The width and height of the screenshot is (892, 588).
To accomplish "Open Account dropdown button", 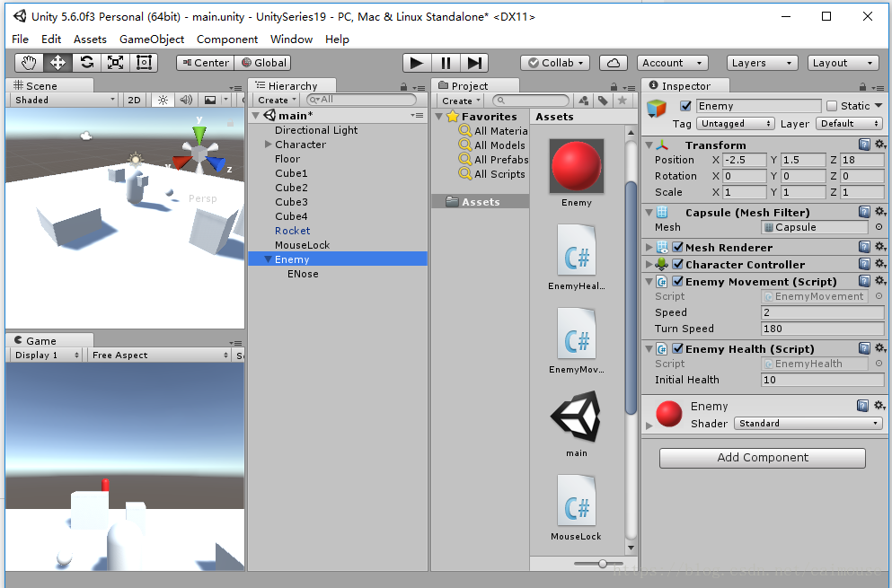I will coord(673,63).
